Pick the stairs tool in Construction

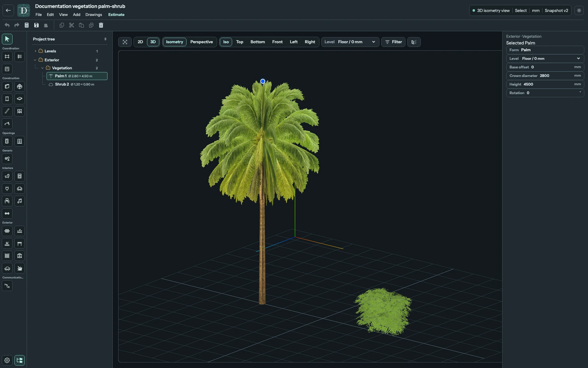point(7,111)
